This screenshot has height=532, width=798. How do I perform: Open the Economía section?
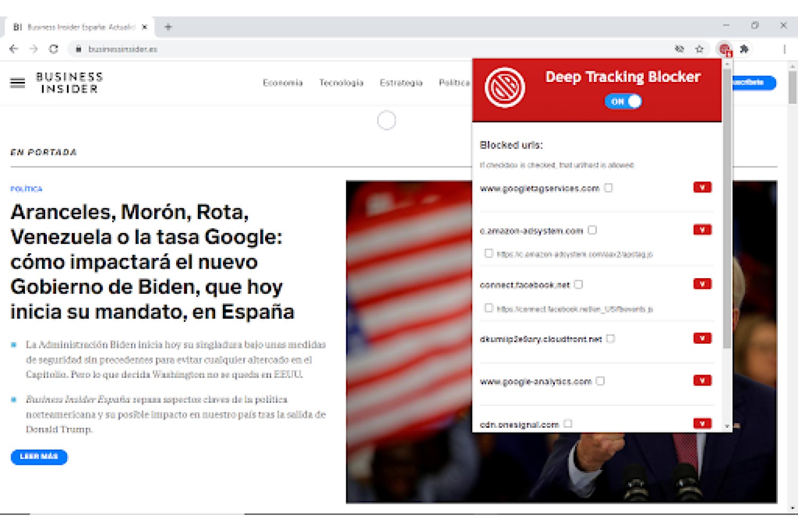[282, 83]
